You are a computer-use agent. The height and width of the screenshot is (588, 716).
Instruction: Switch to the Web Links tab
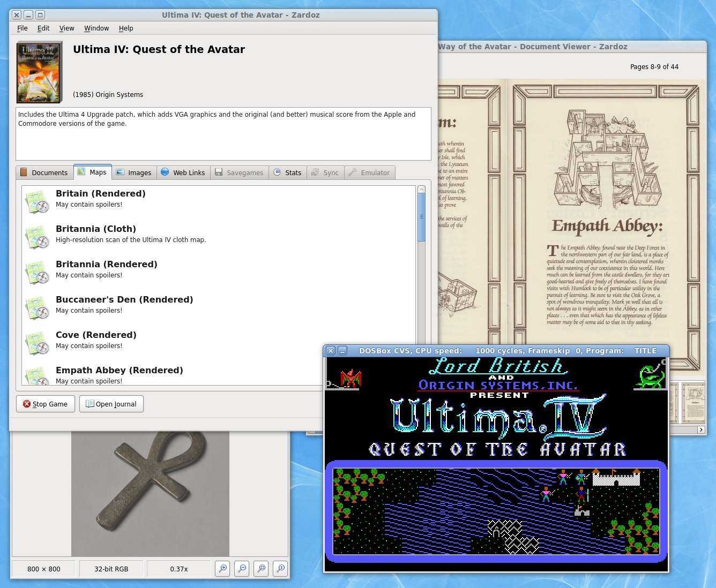[x=183, y=172]
